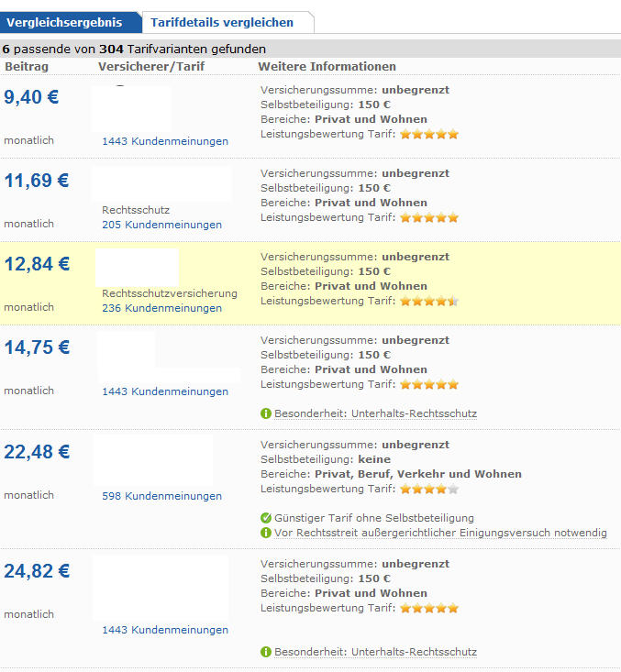
Task: Click the star rating of the 14,75 € tariff
Action: (x=428, y=384)
